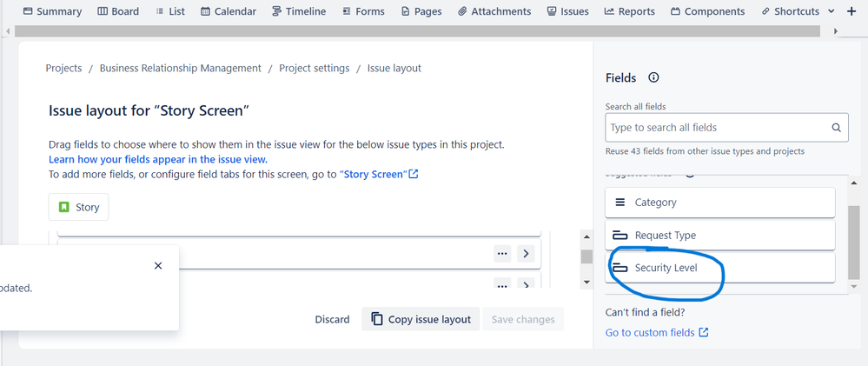
Task: Click the Timeline tab icon
Action: tap(277, 11)
